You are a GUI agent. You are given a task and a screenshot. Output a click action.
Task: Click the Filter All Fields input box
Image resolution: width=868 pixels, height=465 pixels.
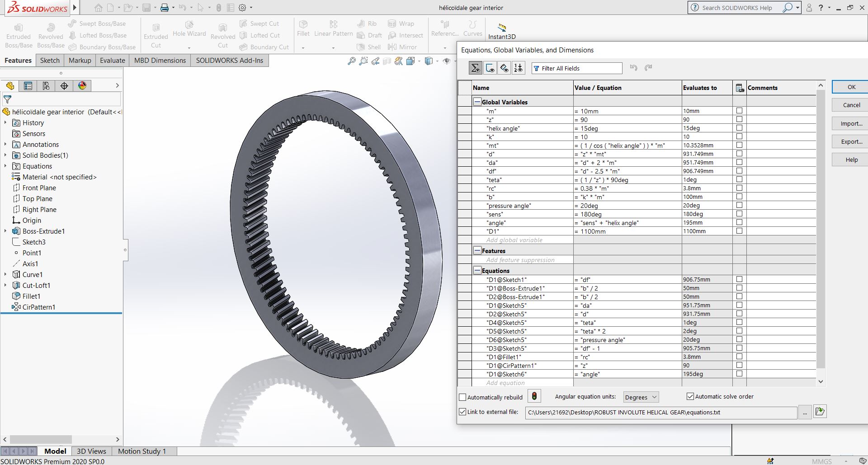point(577,68)
